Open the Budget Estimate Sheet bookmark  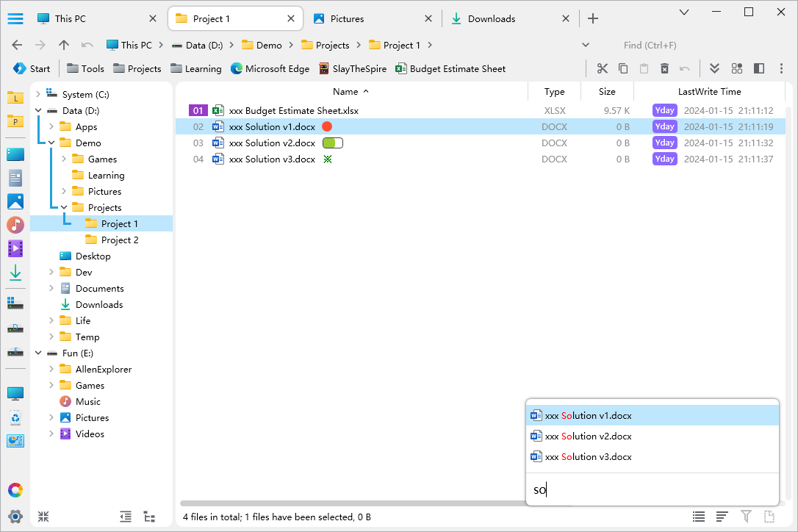pos(450,68)
